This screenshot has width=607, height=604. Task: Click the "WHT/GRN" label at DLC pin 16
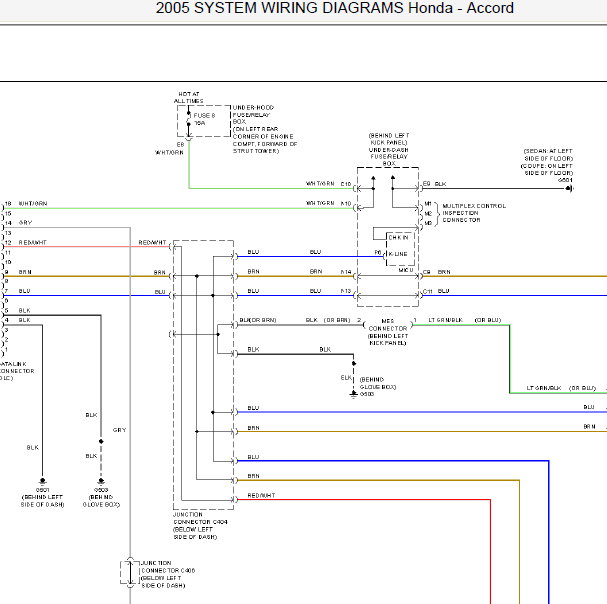(33, 203)
